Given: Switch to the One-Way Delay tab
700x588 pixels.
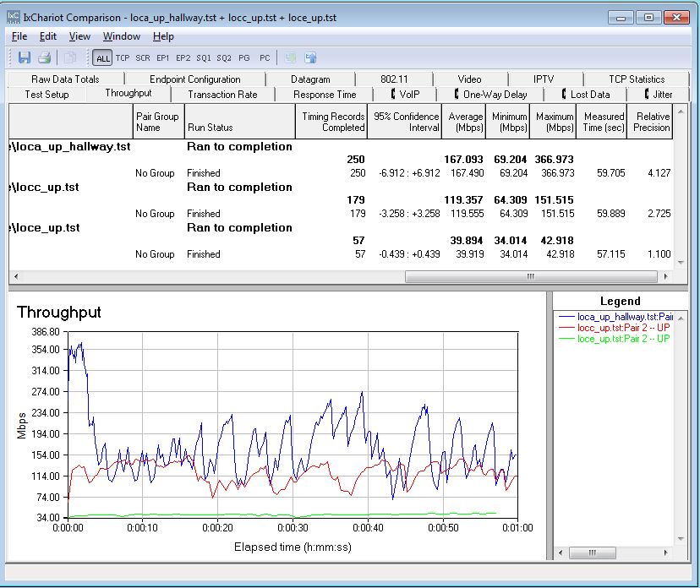Looking at the screenshot, I should coord(490,94).
